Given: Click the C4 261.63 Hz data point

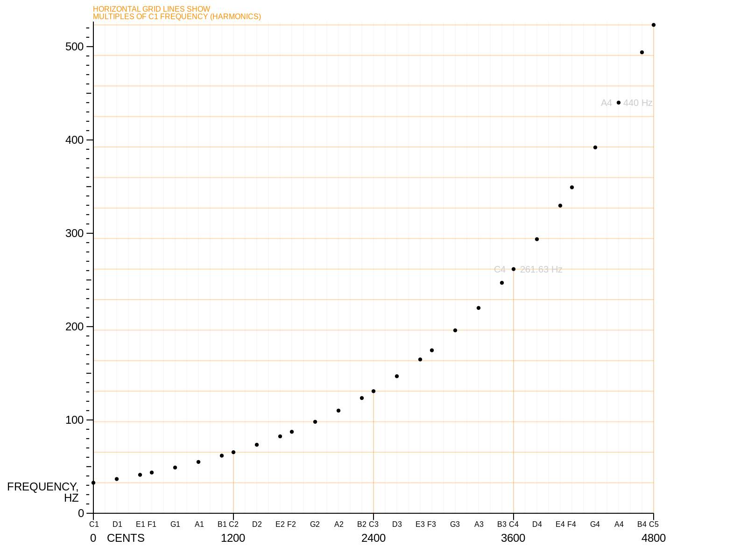Looking at the screenshot, I should click(x=514, y=269).
